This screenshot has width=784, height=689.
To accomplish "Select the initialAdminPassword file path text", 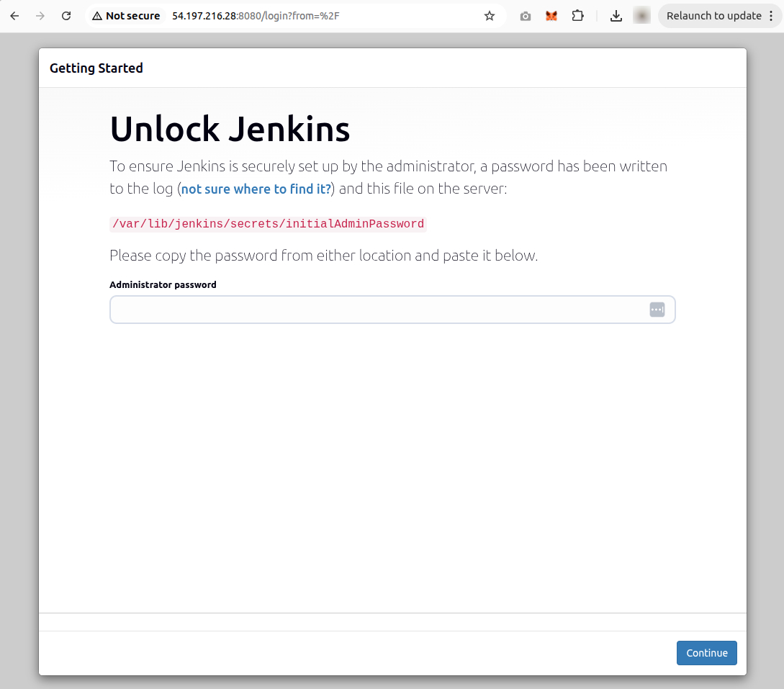I will pyautogui.click(x=267, y=224).
